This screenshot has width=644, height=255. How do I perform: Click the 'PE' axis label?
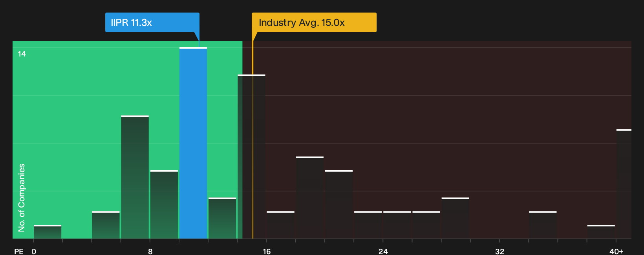pyautogui.click(x=19, y=251)
